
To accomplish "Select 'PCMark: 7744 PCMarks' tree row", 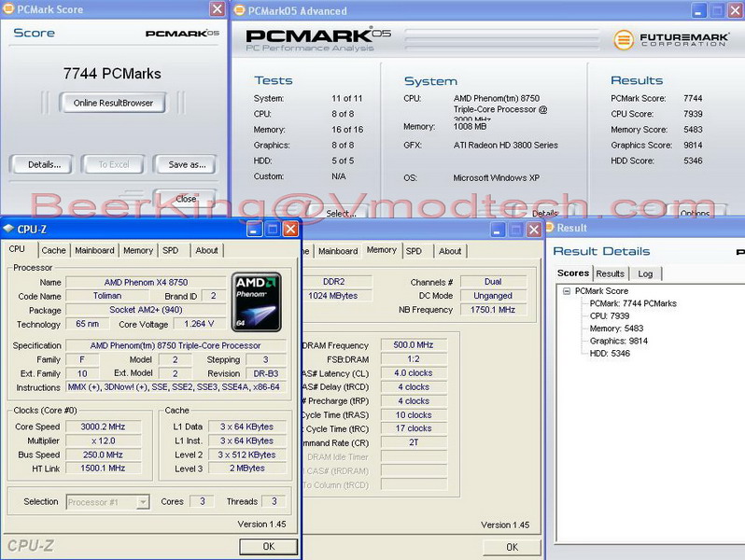I will coord(633,303).
